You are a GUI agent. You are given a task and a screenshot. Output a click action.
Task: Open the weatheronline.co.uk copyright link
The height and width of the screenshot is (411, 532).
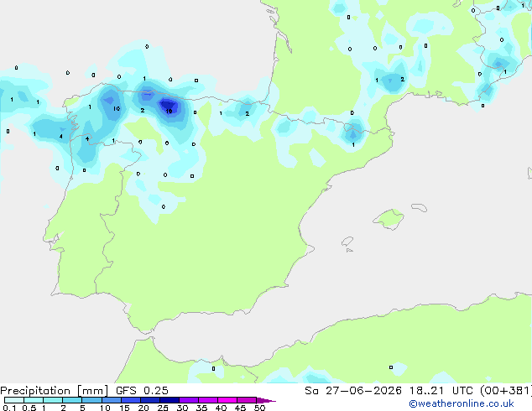[462, 403]
